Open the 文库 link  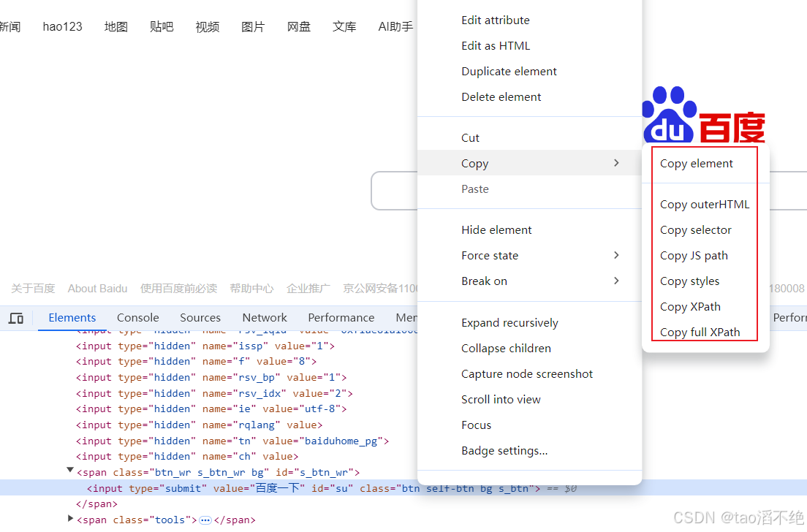[x=344, y=26]
